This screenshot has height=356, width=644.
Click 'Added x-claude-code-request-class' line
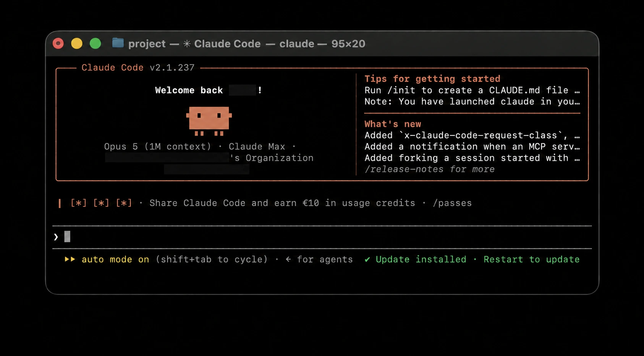tap(472, 135)
